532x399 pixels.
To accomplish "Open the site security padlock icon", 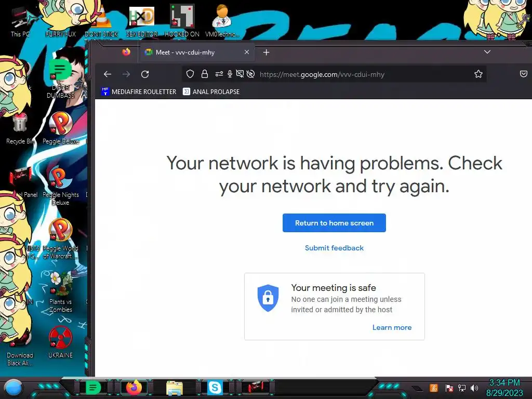I will click(x=205, y=74).
